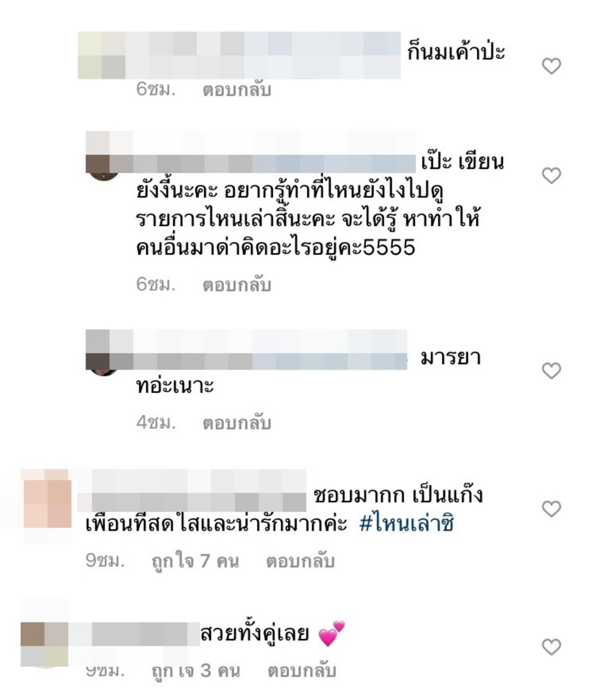Open avatar of the 'เป๊ะ เขียน' commenter
This screenshot has width=596, height=700.
click(103, 164)
